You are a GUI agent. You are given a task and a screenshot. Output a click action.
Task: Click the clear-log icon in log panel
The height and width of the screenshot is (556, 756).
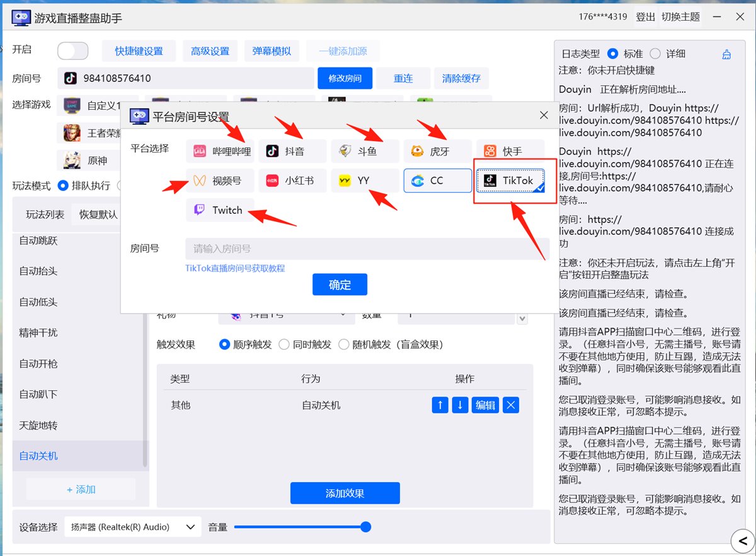[x=726, y=54]
